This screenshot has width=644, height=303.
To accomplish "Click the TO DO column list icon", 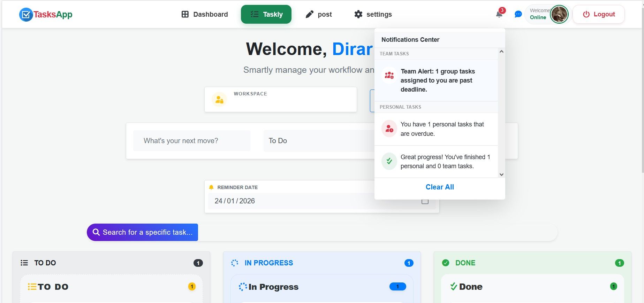I will click(24, 263).
